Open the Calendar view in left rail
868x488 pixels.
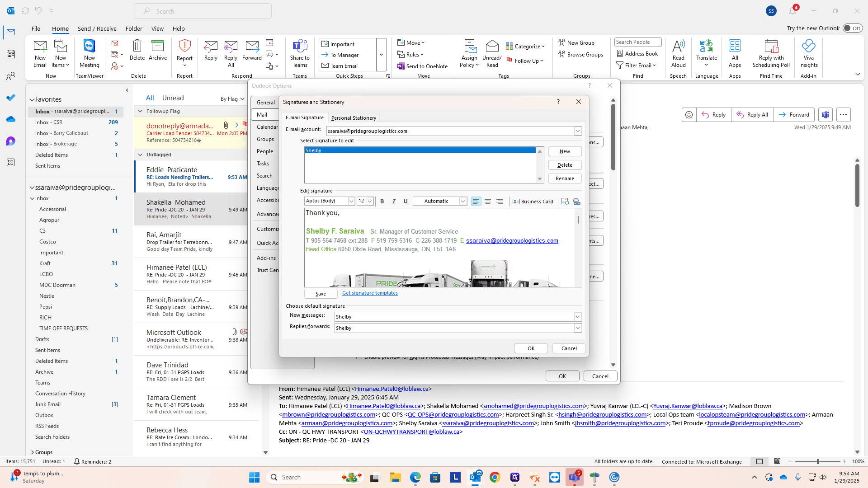[x=11, y=54]
